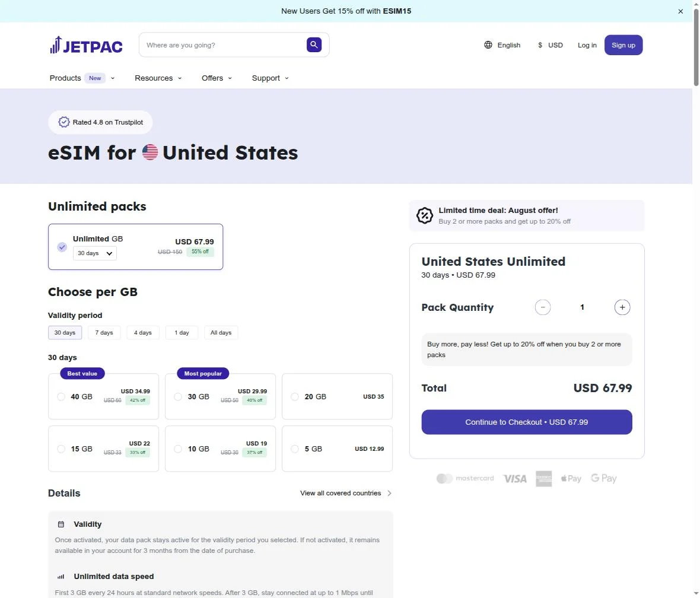The width and height of the screenshot is (700, 598).
Task: Open the 30 days duration dropdown
Action: [95, 253]
